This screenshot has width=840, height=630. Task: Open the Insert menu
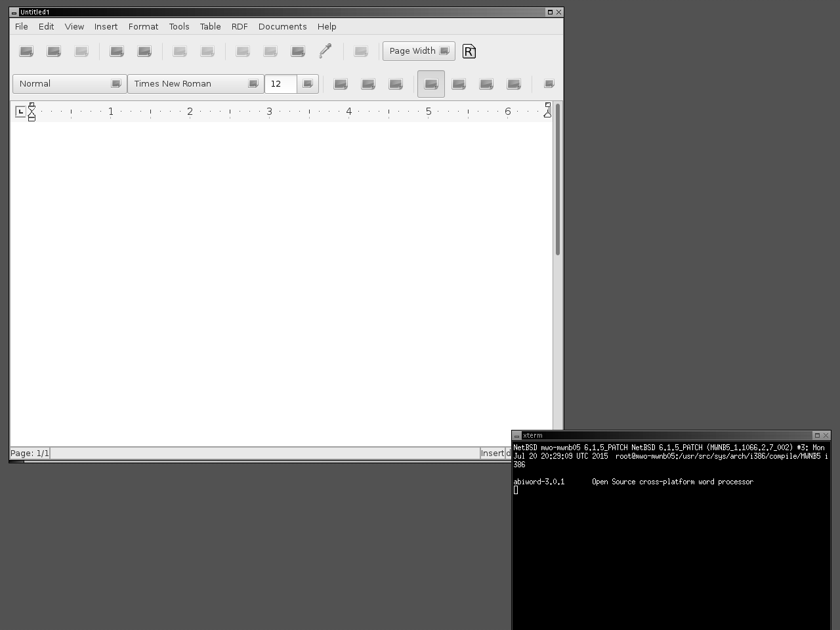(x=106, y=26)
